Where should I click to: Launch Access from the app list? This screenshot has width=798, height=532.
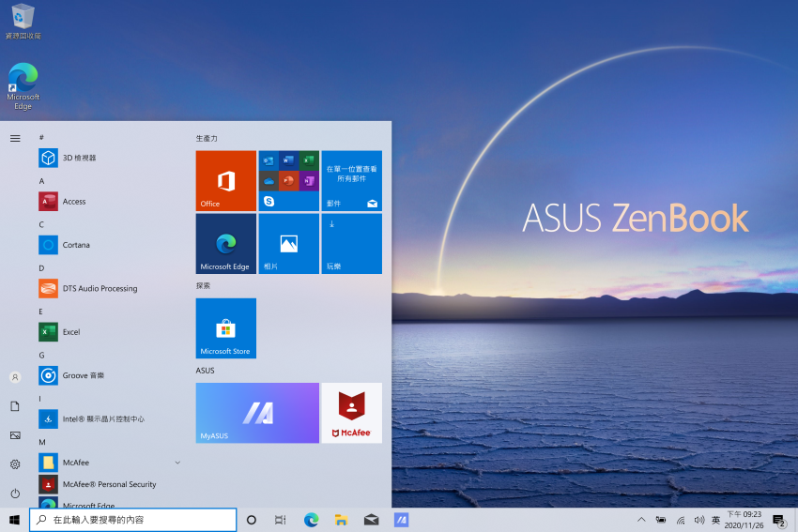pos(110,202)
